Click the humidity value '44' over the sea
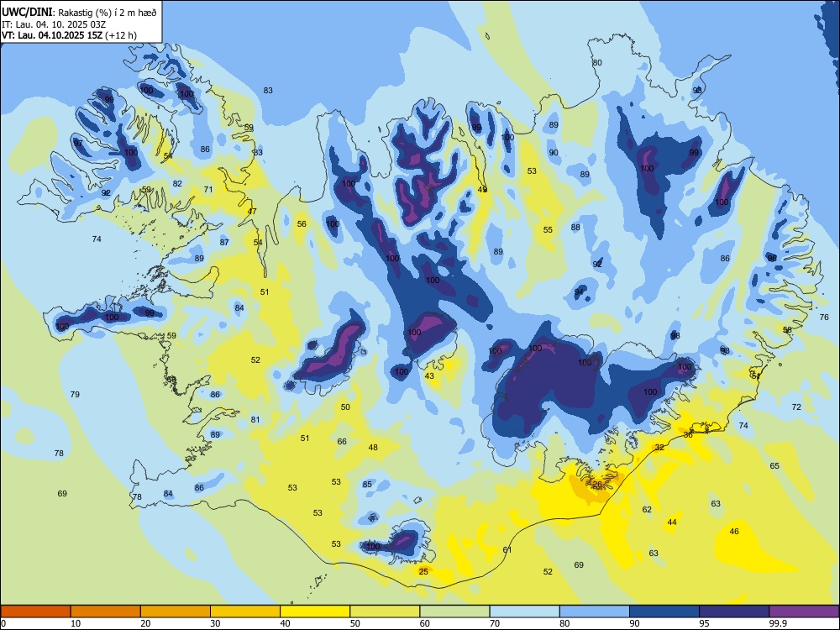This screenshot has height=630, width=840. 672,522
